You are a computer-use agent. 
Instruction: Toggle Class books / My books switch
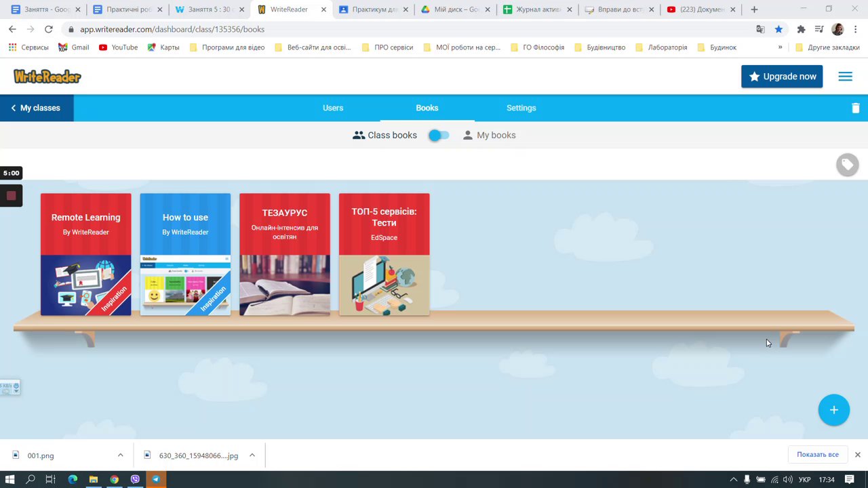[439, 136]
